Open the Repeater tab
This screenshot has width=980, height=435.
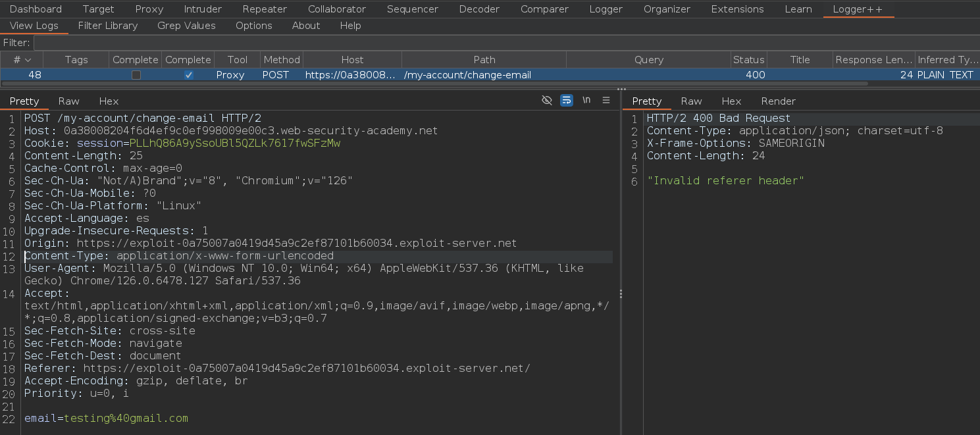265,9
